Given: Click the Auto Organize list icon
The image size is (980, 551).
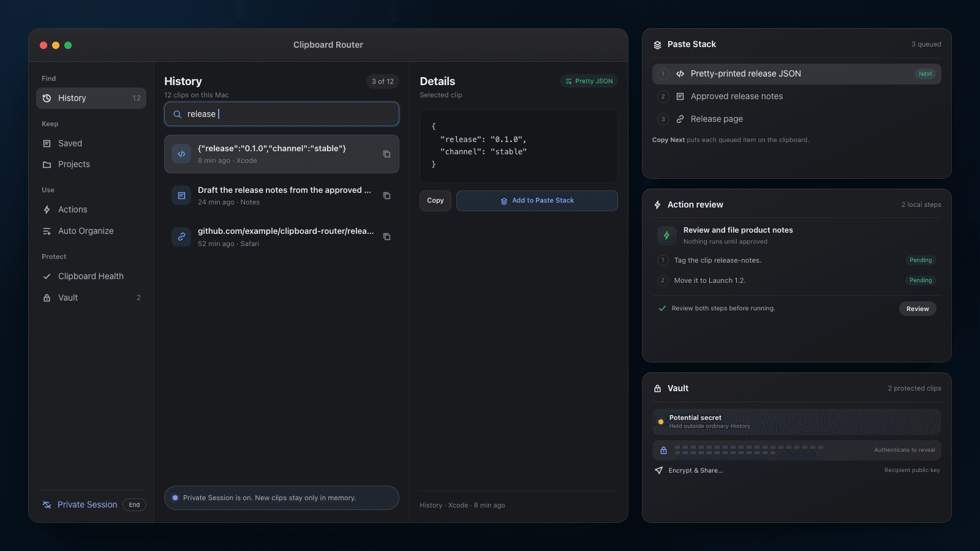Looking at the screenshot, I should point(47,231).
